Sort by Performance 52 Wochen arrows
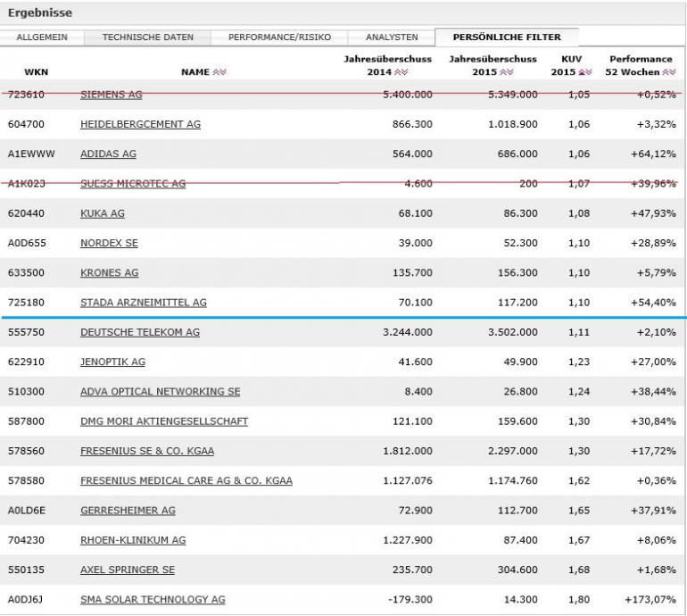 point(669,72)
